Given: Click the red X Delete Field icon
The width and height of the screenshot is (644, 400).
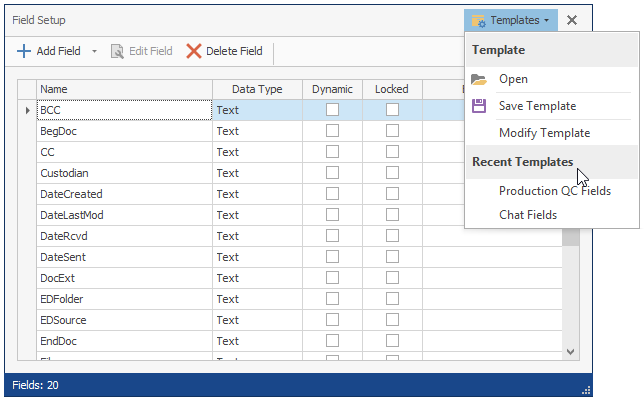Looking at the screenshot, I should [x=193, y=51].
